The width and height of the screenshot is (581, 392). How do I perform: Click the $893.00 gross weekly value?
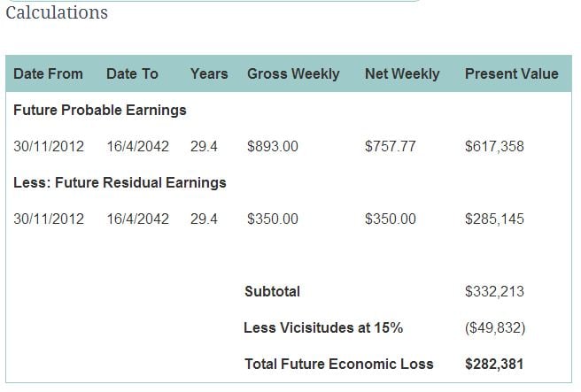pyautogui.click(x=273, y=146)
